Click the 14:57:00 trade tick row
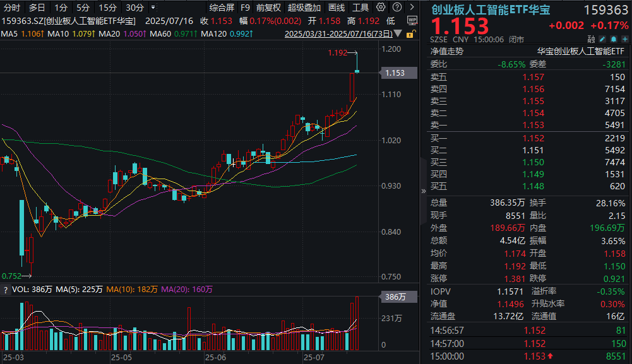The height and width of the screenshot is (364, 632). 528,343
